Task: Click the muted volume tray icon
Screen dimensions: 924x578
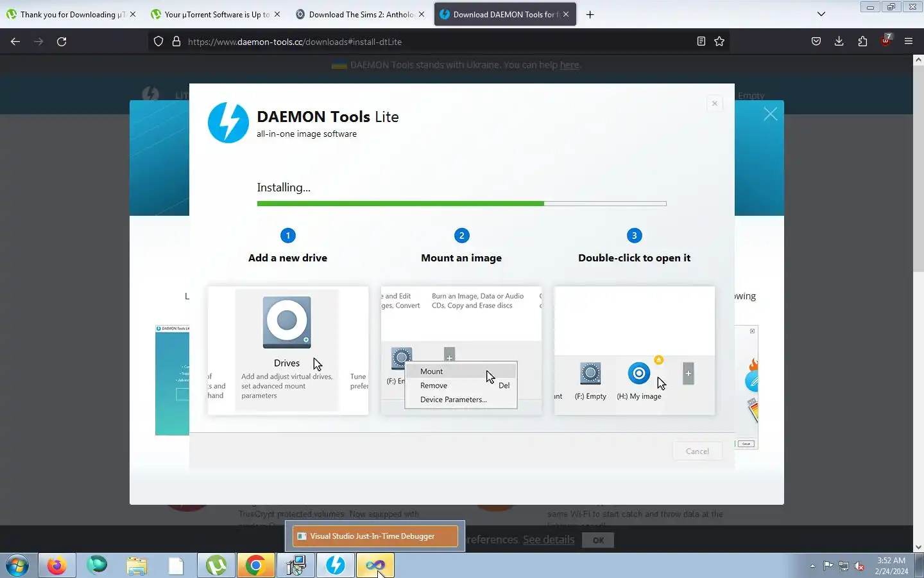Action: 859,566
